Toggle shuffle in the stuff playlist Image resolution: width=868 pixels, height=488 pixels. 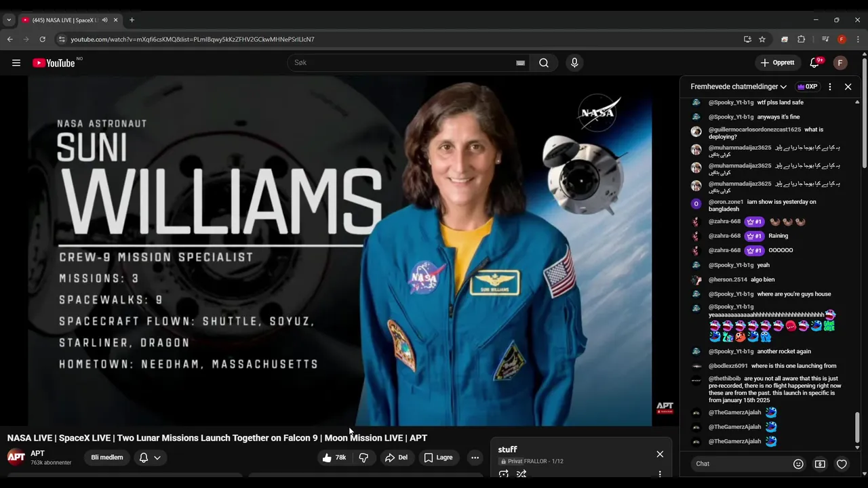[521, 474]
